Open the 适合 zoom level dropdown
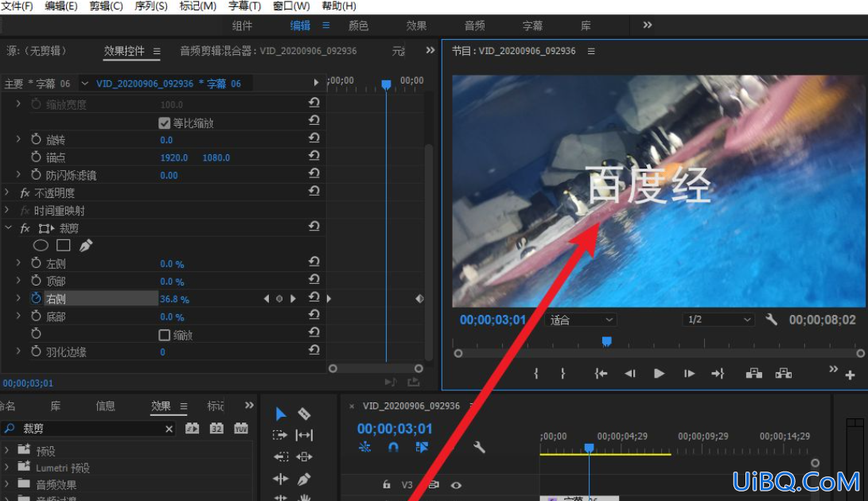Image resolution: width=868 pixels, height=501 pixels. tap(581, 320)
